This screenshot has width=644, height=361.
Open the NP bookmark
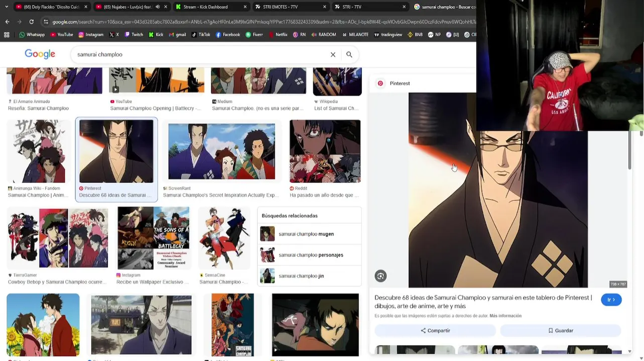pos(434,35)
